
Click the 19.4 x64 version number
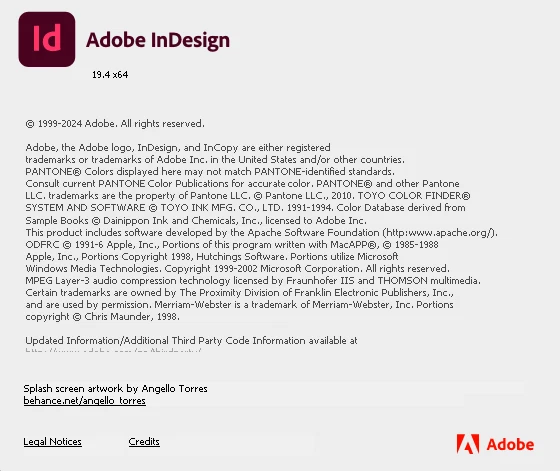(x=110, y=75)
